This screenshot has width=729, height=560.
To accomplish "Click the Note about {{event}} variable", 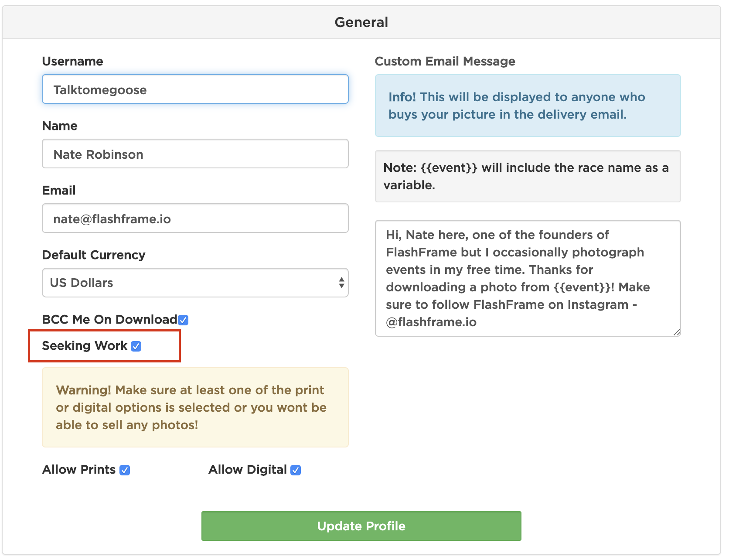I will (527, 176).
